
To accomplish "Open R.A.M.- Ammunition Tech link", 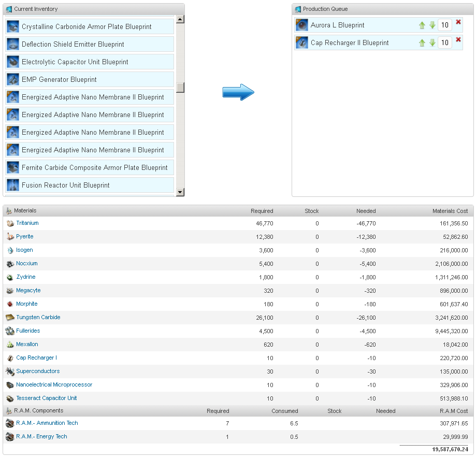I will [47, 423].
